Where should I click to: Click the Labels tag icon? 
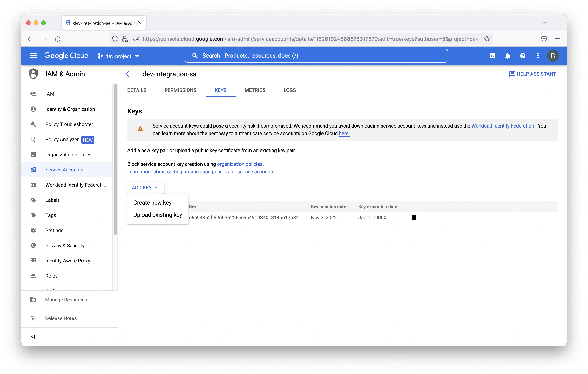33,200
